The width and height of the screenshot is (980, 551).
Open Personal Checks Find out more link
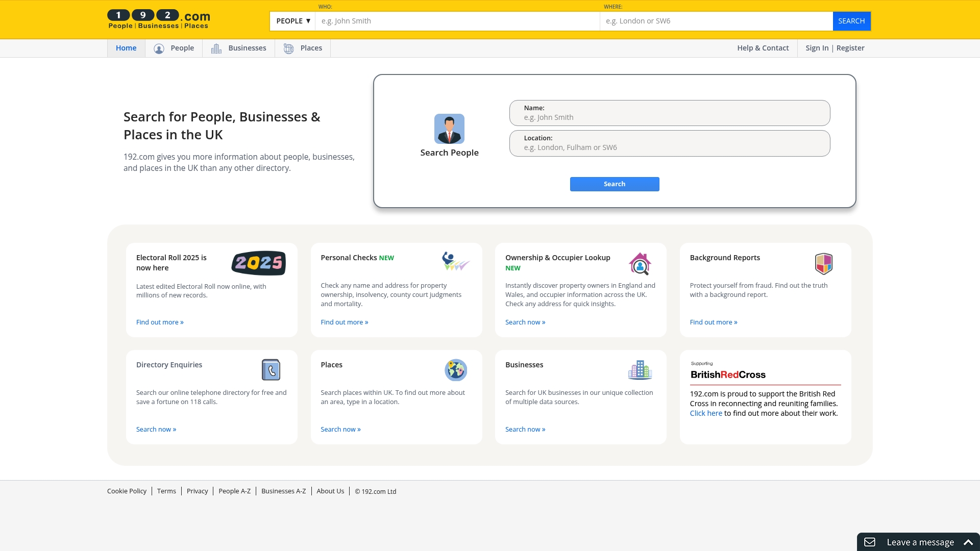345,322
